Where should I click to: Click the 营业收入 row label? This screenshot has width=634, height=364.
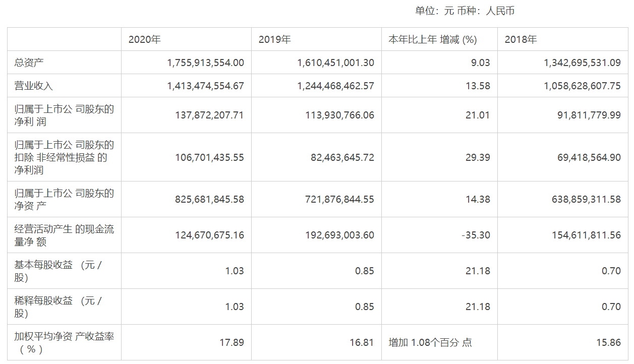pos(33,86)
